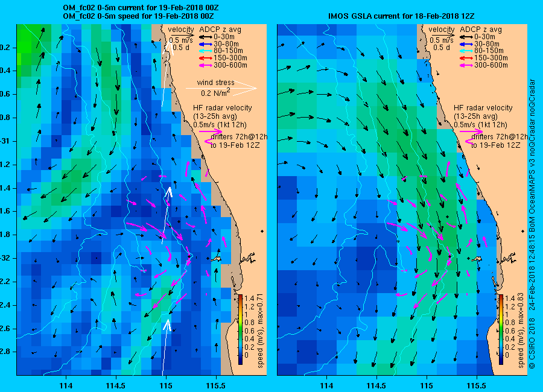This screenshot has width=543, height=392.
Task: Click 'to 19-Feb 12Z' text in right map
Action: click(495, 145)
